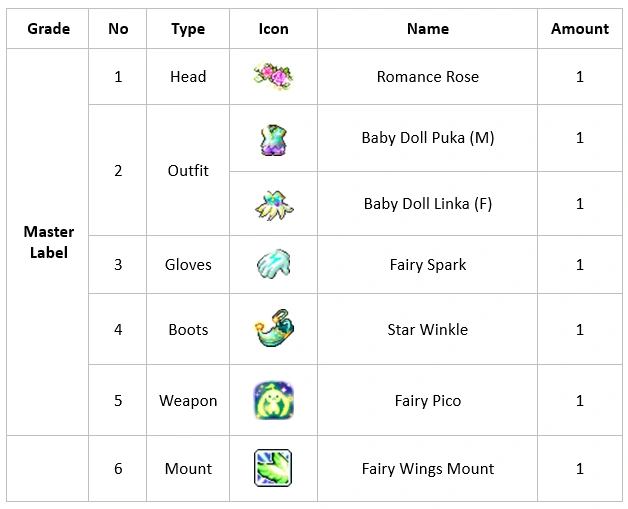Click the Fairy Wings Mount icon
Viewport: 628px width, 509px height.
(273, 468)
